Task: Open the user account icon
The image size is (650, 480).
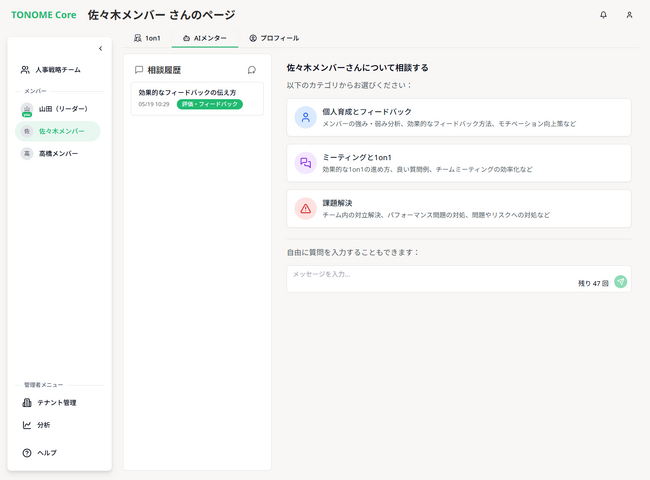Action: point(629,15)
